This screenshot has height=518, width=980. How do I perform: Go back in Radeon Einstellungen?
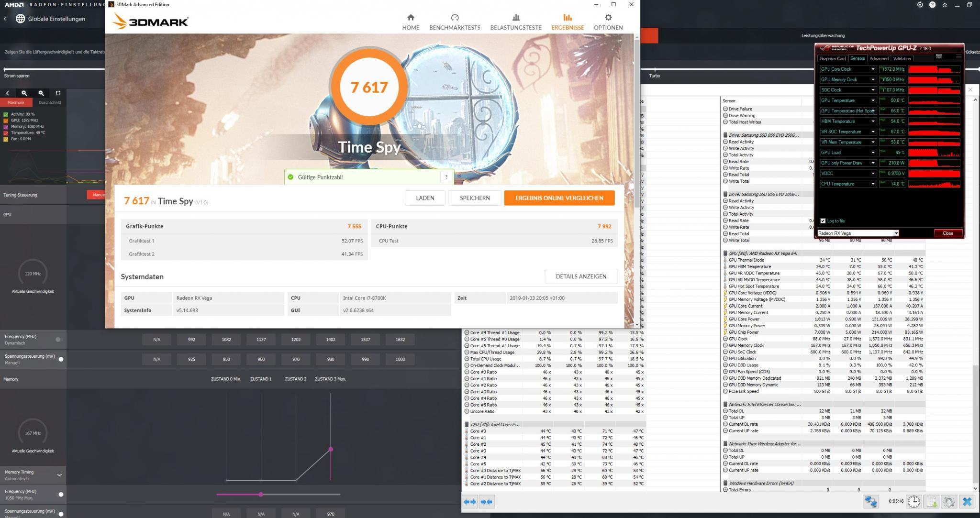coord(5,19)
